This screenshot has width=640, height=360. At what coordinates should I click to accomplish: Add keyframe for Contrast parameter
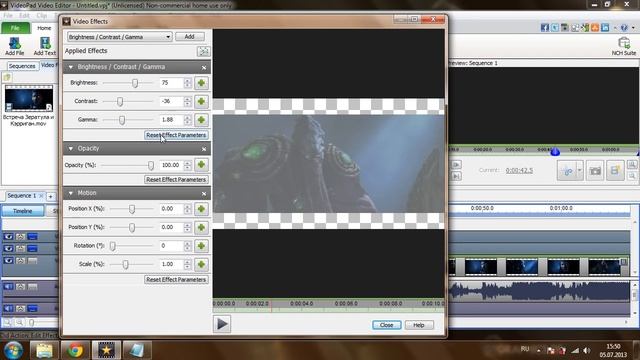(201, 101)
